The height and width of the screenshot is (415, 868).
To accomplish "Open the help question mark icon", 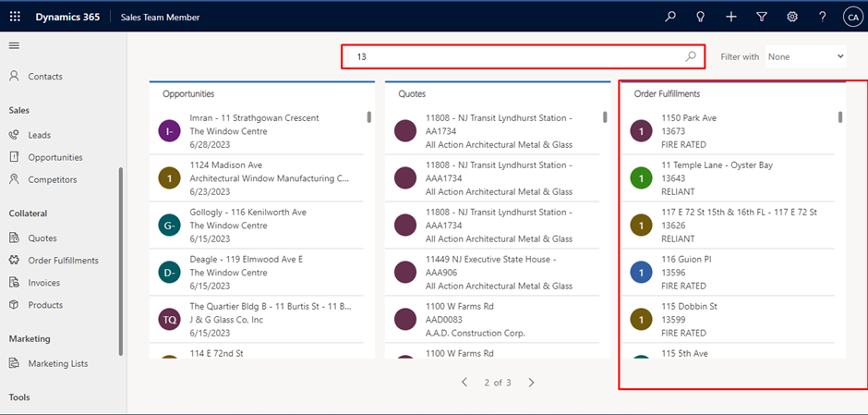I will tap(823, 17).
